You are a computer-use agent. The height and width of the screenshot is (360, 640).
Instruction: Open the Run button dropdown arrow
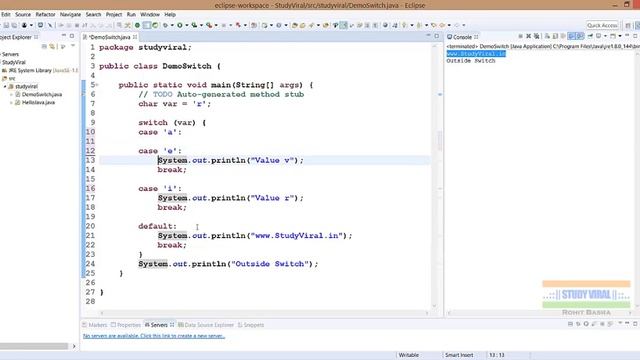pos(187,25)
